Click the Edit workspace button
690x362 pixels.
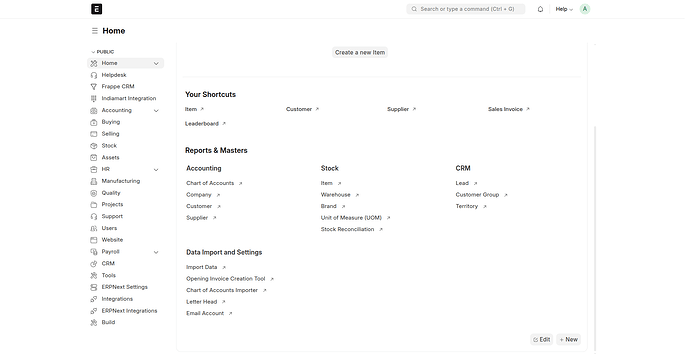click(542, 340)
